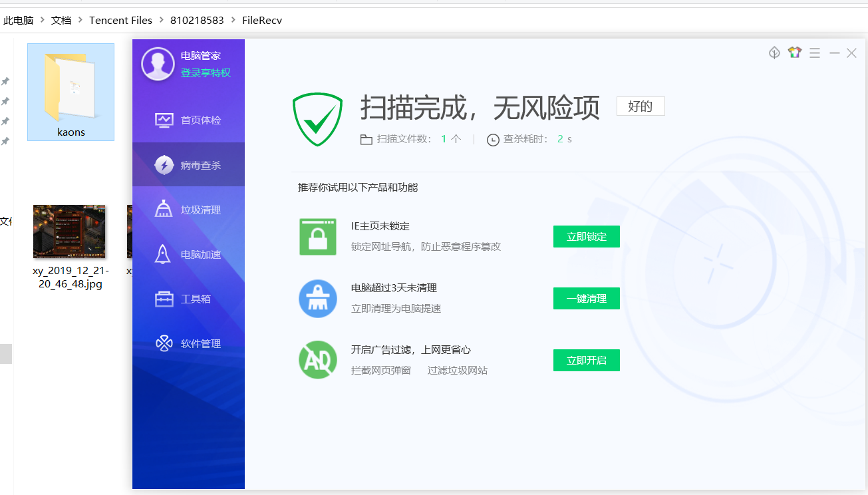Select 病毒查杀 in the sidebar
This screenshot has height=495, width=868.
189,165
